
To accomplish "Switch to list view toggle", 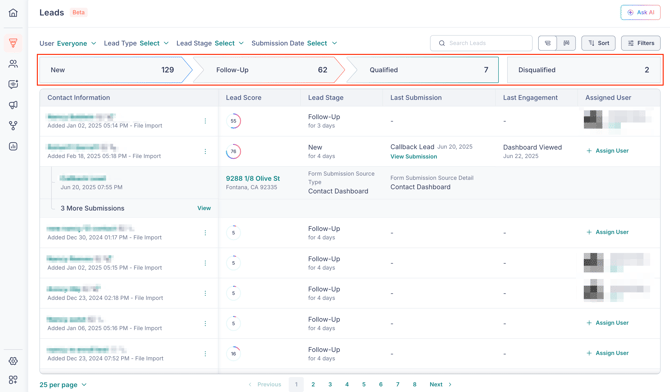I will 548,43.
